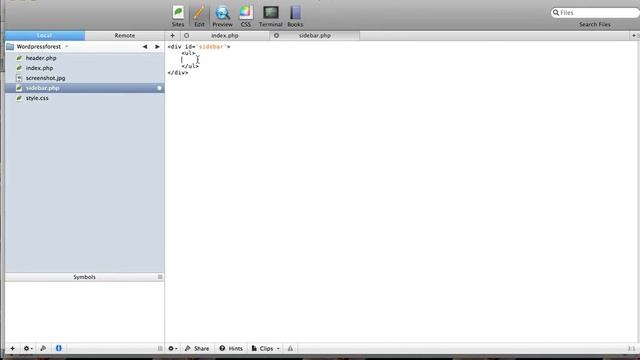Open the Wordpressforest folder path dropdown
640x360 pixels.
(42, 47)
